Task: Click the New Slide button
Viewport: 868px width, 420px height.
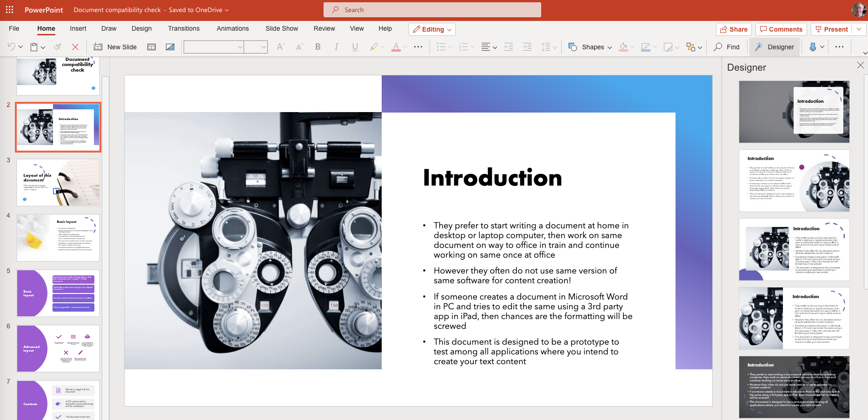Action: [115, 47]
